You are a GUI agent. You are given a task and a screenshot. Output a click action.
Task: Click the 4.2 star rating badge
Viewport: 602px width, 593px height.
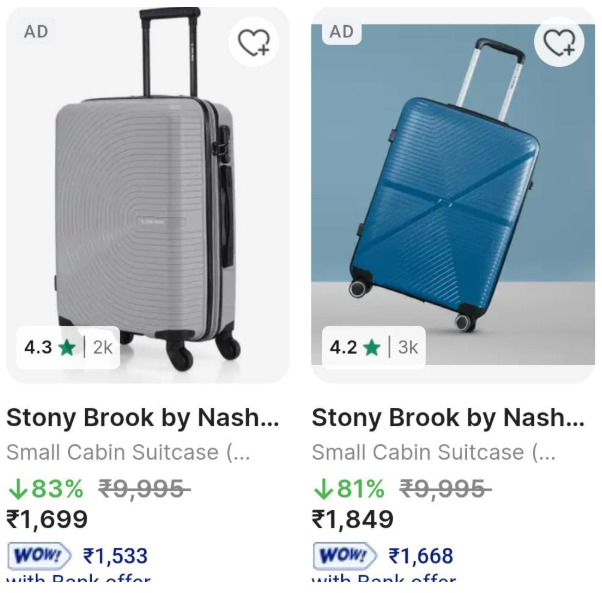point(356,348)
